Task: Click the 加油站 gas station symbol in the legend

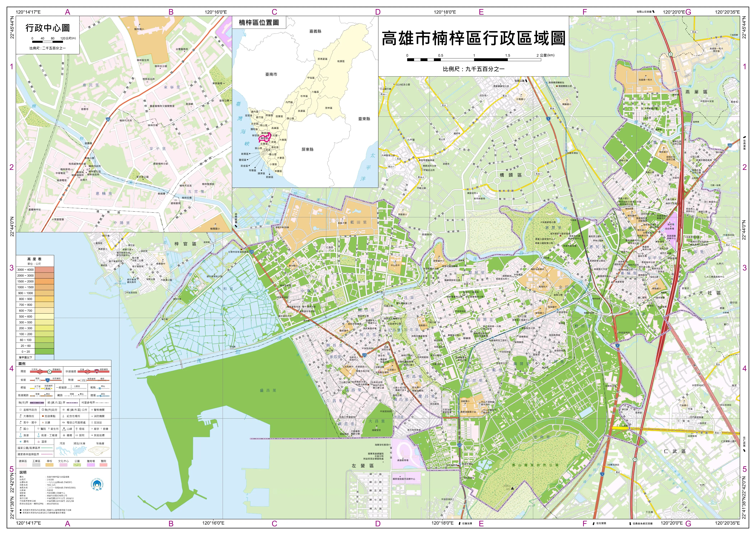Action: click(92, 423)
